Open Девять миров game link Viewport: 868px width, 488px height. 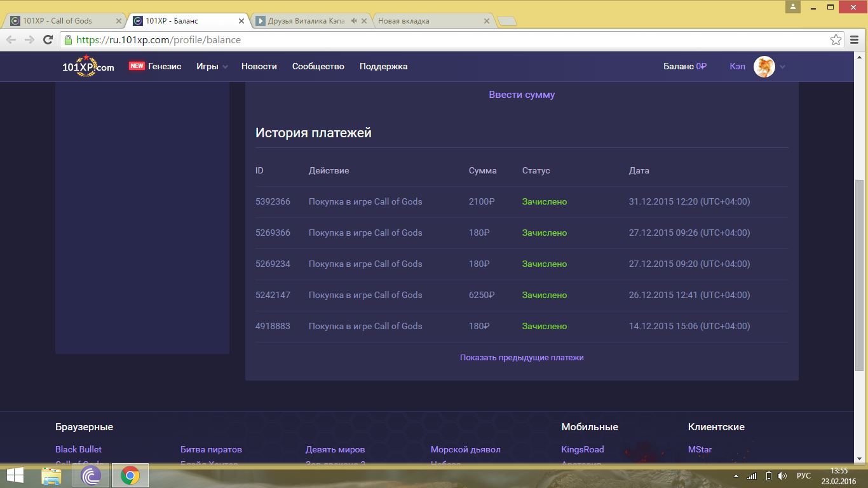point(335,449)
